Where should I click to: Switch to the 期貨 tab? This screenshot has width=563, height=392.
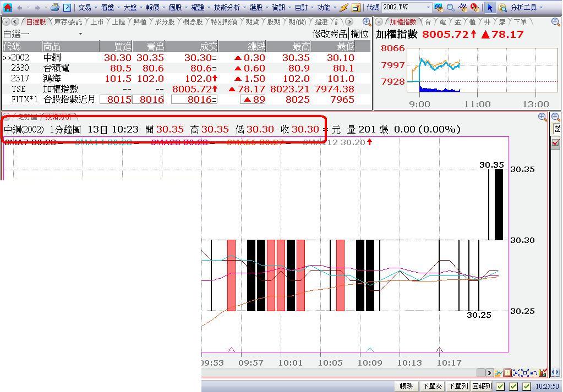coord(253,22)
